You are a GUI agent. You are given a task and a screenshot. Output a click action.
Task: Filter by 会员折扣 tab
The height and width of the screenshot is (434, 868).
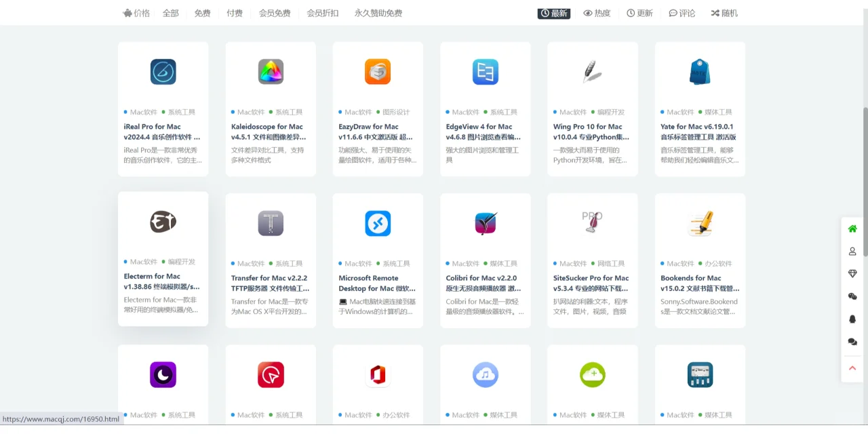(x=323, y=13)
